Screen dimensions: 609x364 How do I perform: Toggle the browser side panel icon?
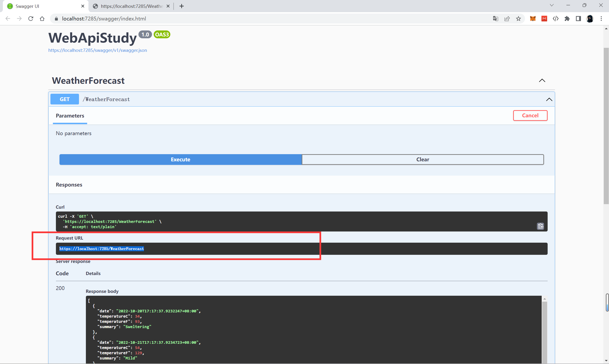(578, 19)
